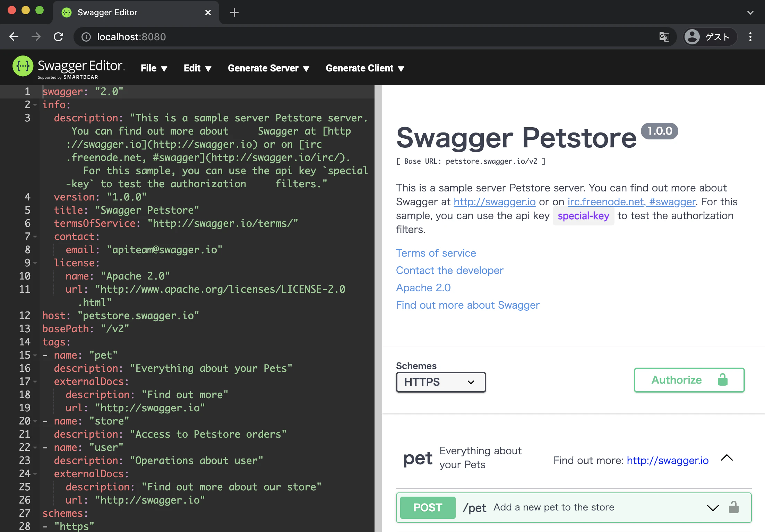
Task: Close the Swagger Editor tab
Action: tap(208, 12)
